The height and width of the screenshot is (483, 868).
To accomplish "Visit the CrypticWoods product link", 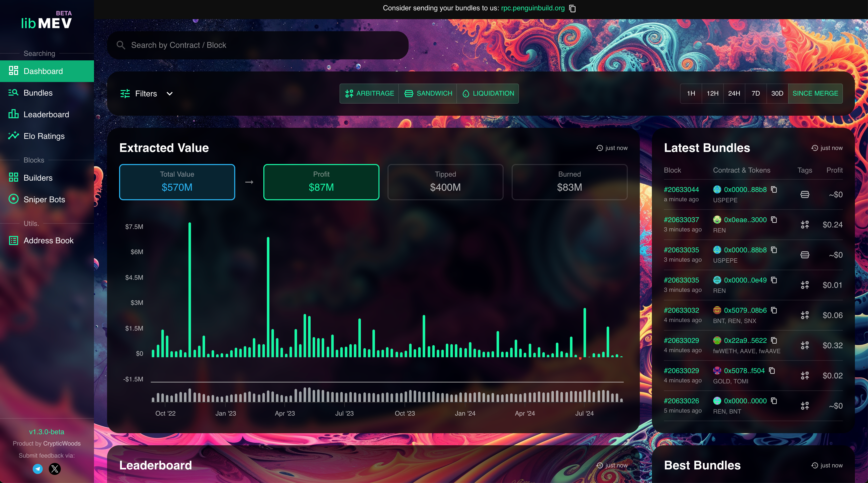I will 62,444.
